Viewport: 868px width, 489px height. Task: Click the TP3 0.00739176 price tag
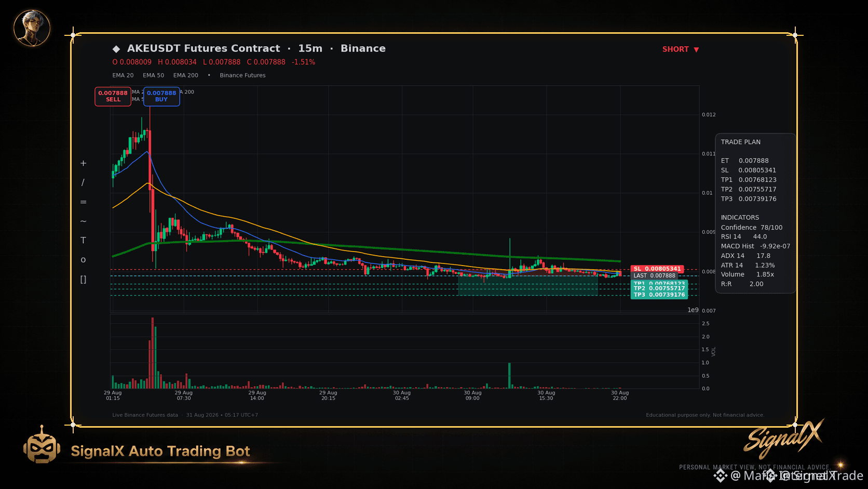[659, 295]
